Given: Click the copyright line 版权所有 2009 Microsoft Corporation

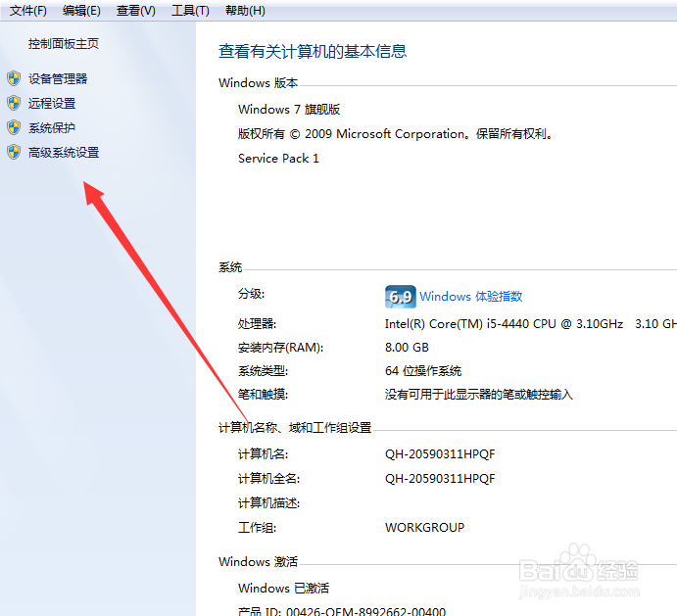Looking at the screenshot, I should tap(395, 134).
